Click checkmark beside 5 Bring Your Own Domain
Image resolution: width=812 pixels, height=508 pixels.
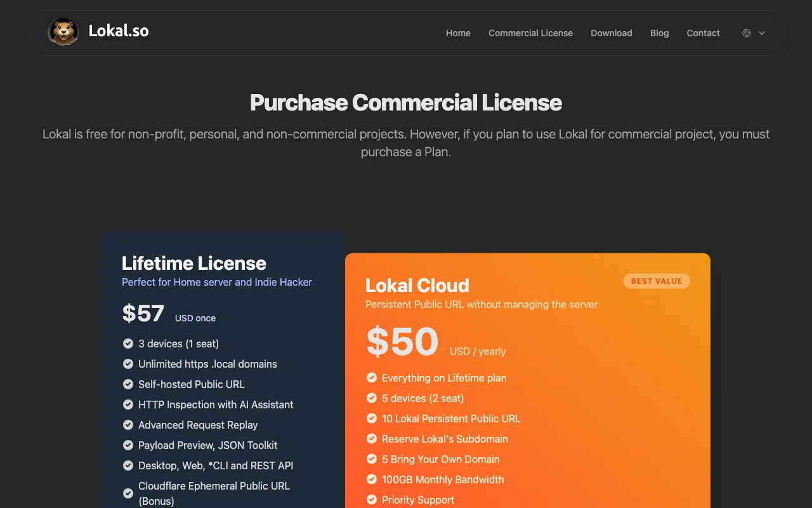[372, 459]
